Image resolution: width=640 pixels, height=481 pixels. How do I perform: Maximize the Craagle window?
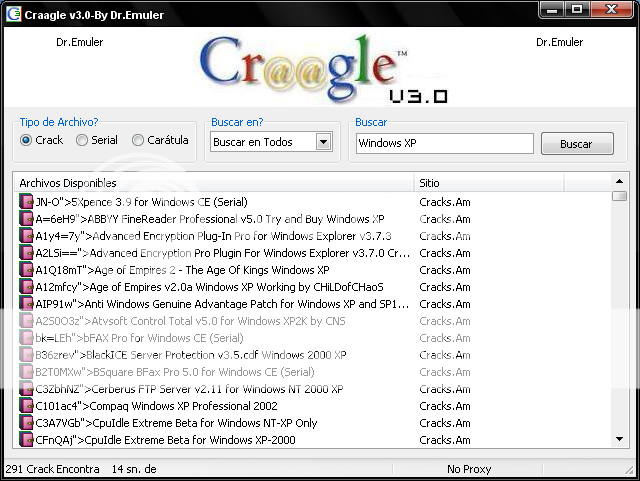click(577, 9)
